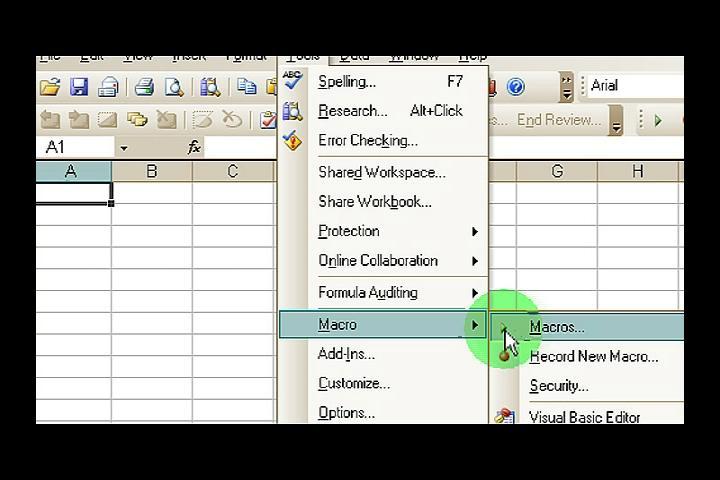Expand the Name Box dropdown arrow
This screenshot has width=720, height=480.
click(124, 148)
